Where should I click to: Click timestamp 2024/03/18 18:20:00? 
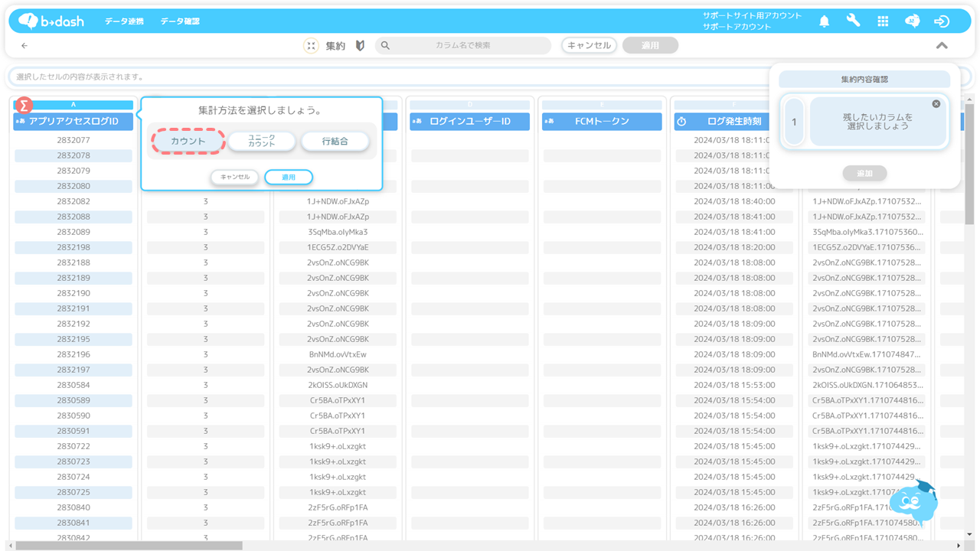pyautogui.click(x=734, y=247)
